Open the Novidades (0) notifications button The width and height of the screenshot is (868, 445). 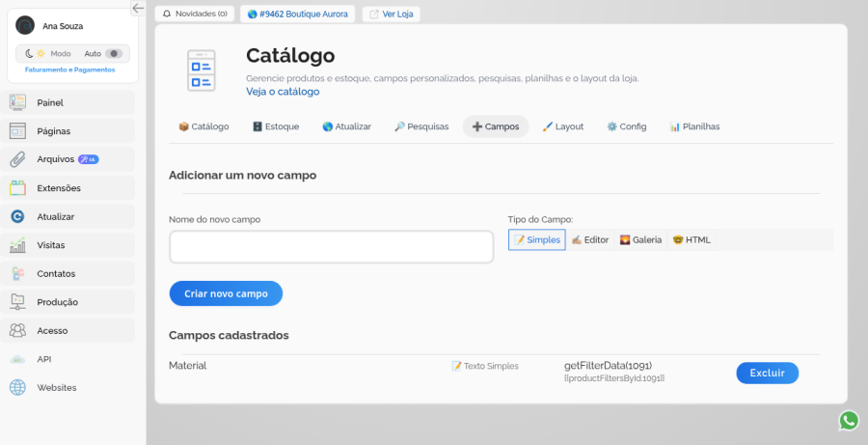[194, 14]
